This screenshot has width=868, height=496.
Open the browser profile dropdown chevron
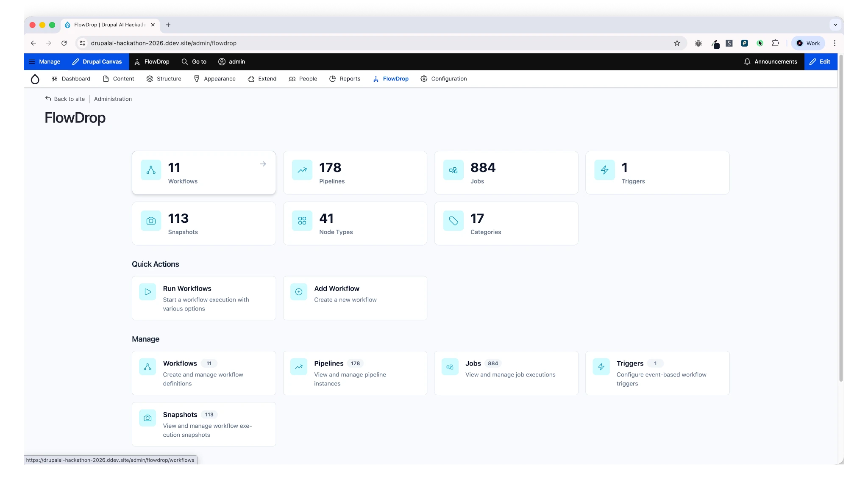tap(835, 25)
